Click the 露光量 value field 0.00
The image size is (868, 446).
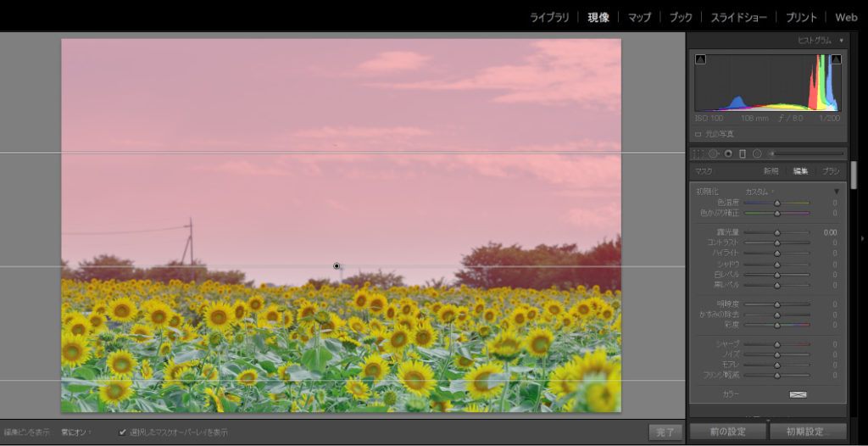click(830, 232)
